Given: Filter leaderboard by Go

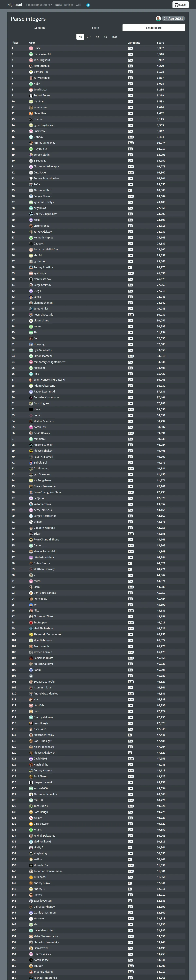Looking at the screenshot, I should point(105,37).
